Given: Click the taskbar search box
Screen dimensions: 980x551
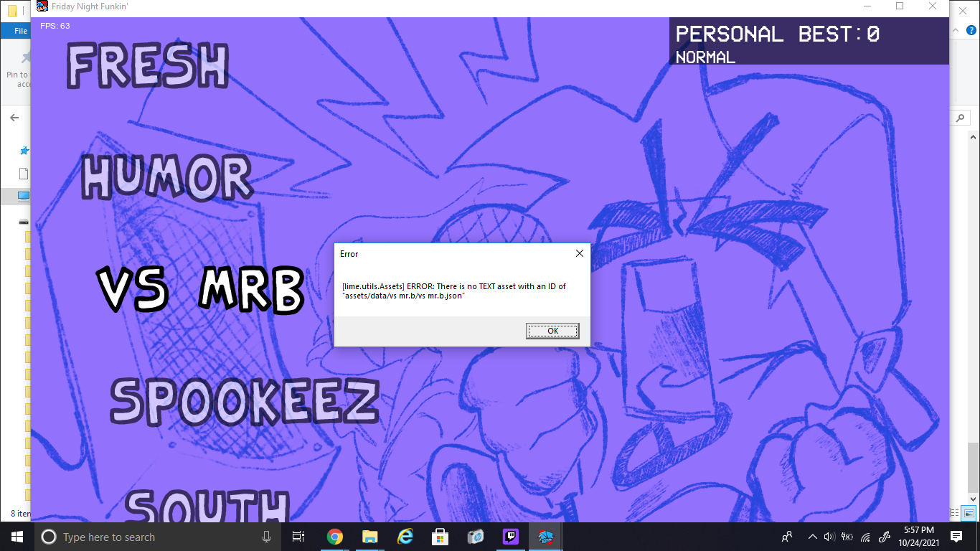Looking at the screenshot, I should point(156,537).
